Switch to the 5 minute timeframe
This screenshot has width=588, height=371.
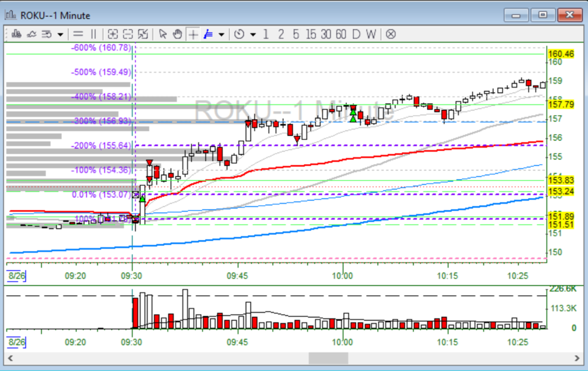[295, 34]
